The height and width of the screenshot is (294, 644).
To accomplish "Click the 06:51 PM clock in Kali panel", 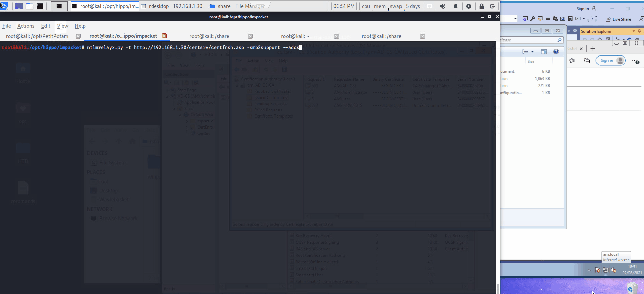I will tap(344, 6).
